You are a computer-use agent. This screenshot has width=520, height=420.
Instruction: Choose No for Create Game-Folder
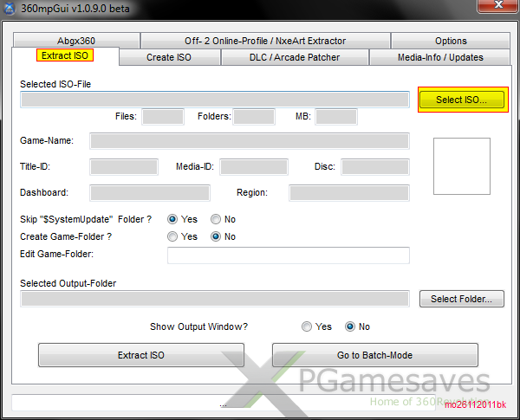pos(217,236)
